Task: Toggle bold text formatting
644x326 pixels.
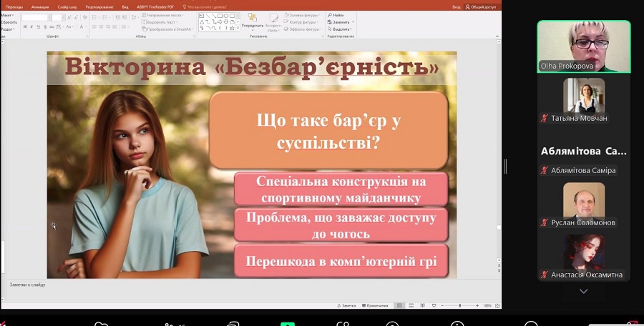Action: 25,26
